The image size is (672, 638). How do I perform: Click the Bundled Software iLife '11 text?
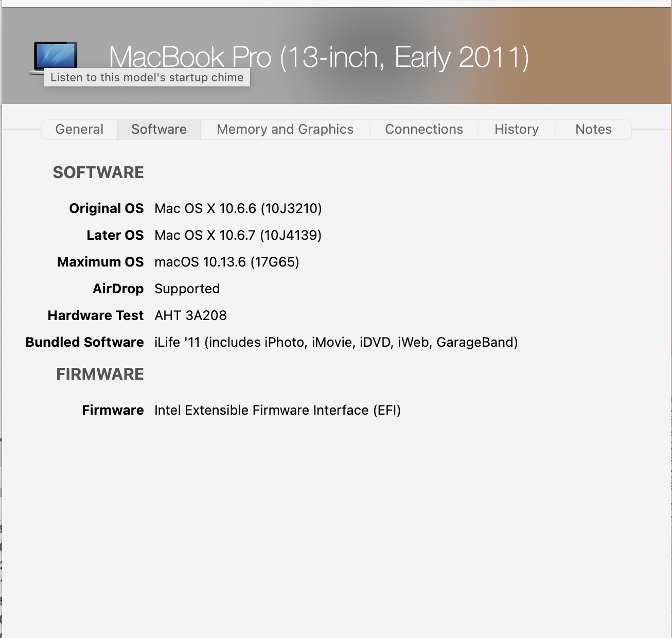click(336, 342)
